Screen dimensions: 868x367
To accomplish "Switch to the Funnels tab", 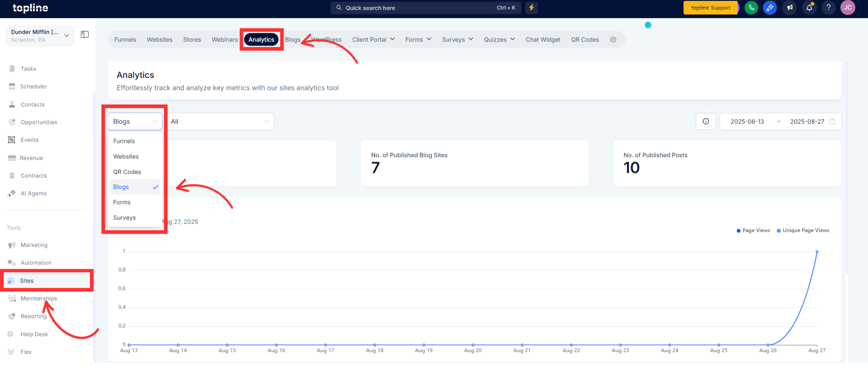I will pos(125,40).
